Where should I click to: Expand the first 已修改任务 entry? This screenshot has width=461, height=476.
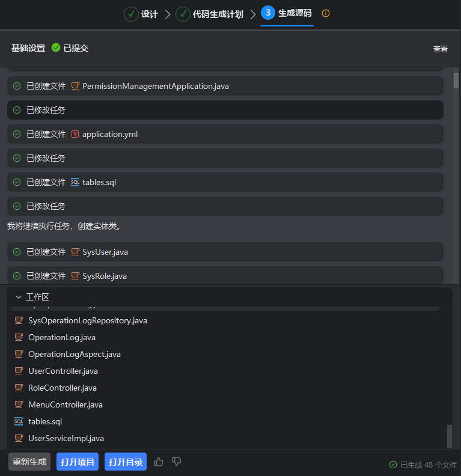click(x=225, y=110)
